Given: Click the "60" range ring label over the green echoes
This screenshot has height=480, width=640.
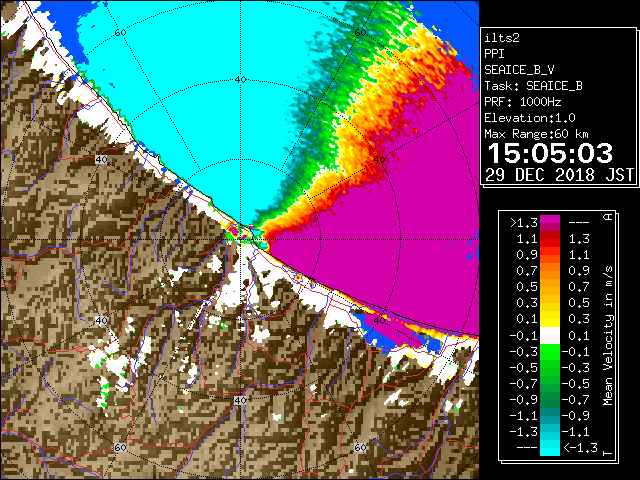Looking at the screenshot, I should coord(360,33).
